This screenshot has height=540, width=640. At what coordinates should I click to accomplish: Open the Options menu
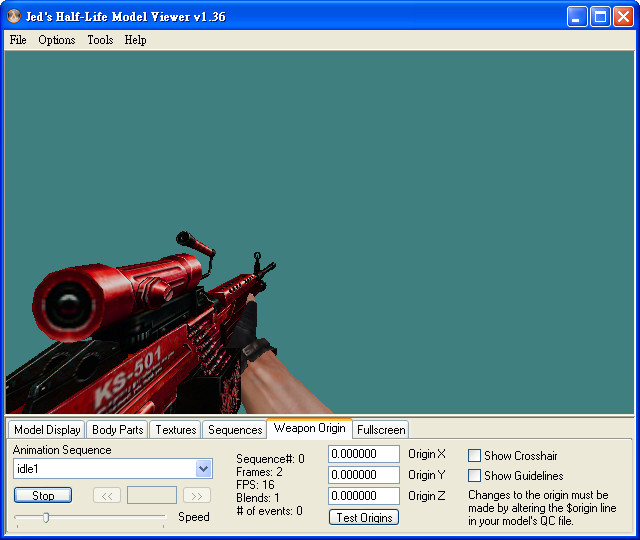coord(57,40)
